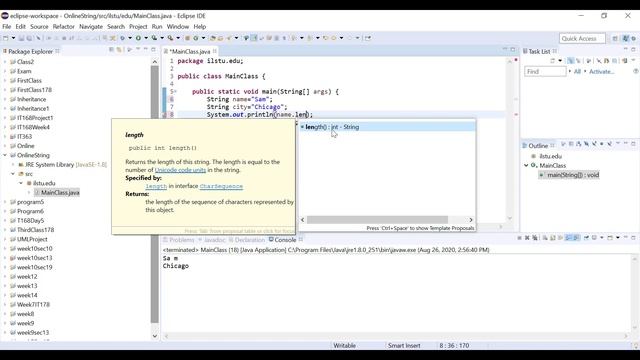Viewport: 640px width, 360px height.
Task: Open the New file dropdown arrow
Action: coord(13,38)
